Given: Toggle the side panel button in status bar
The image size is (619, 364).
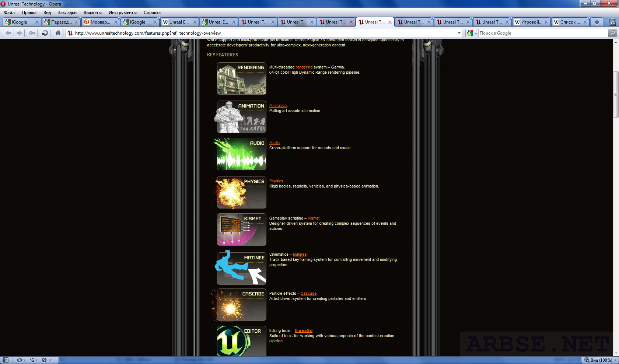Looking at the screenshot, I should pos(6,360).
